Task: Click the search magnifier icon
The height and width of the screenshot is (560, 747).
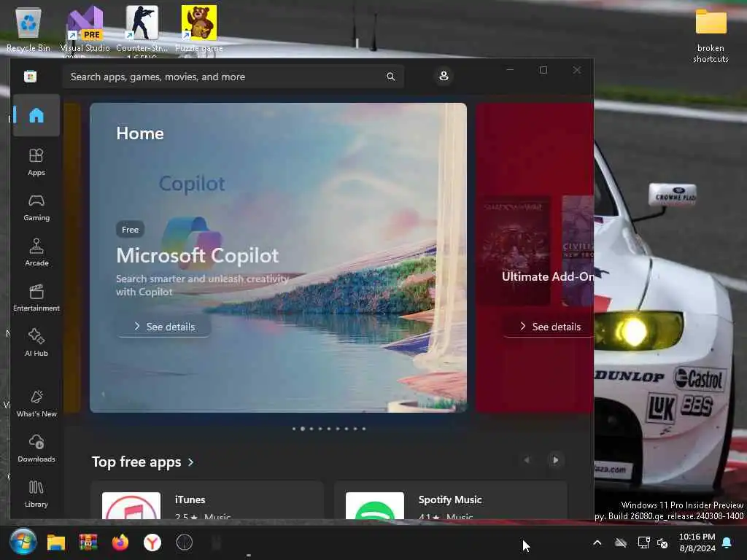Action: pyautogui.click(x=391, y=76)
